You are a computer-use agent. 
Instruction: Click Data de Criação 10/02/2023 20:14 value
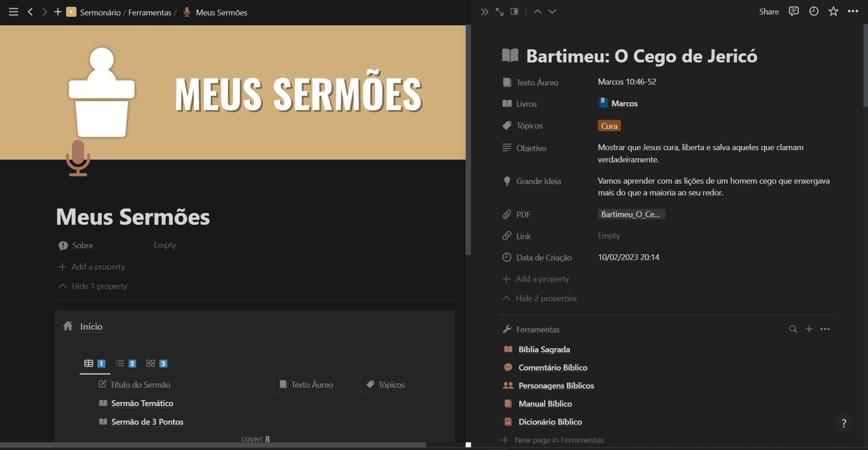[x=628, y=257]
